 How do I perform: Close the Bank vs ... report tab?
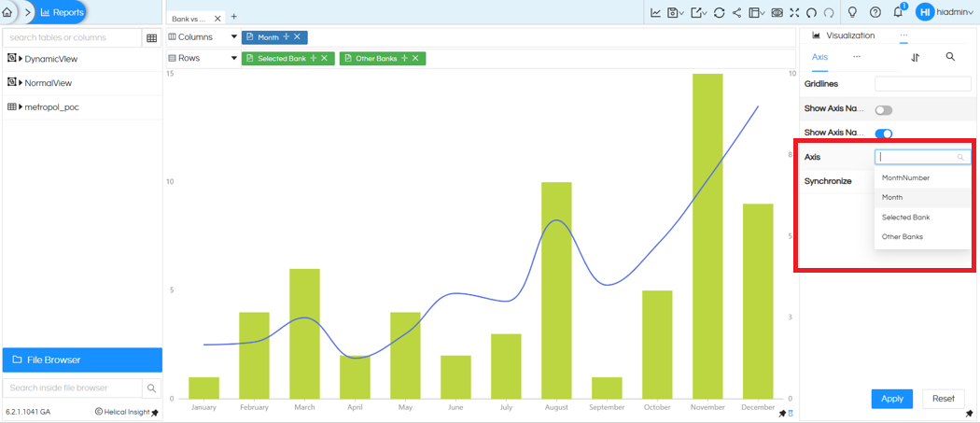point(217,19)
